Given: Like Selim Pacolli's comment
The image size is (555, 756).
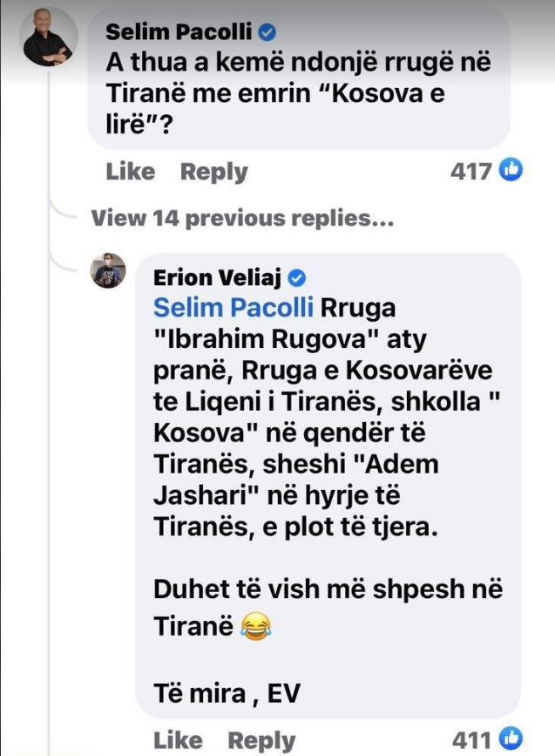Looking at the screenshot, I should point(129,172).
